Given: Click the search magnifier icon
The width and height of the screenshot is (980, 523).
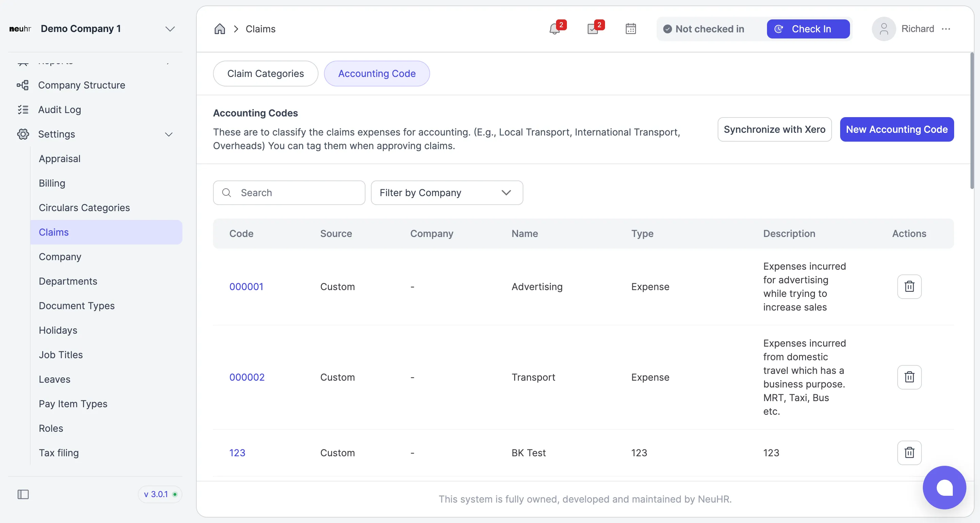Looking at the screenshot, I should [226, 193].
